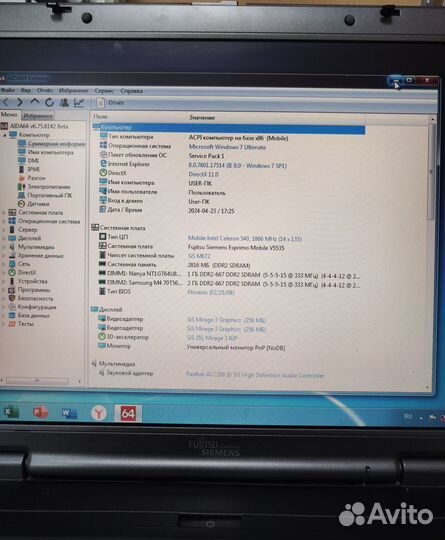Select Разгон flame icon item

[x=22, y=178]
